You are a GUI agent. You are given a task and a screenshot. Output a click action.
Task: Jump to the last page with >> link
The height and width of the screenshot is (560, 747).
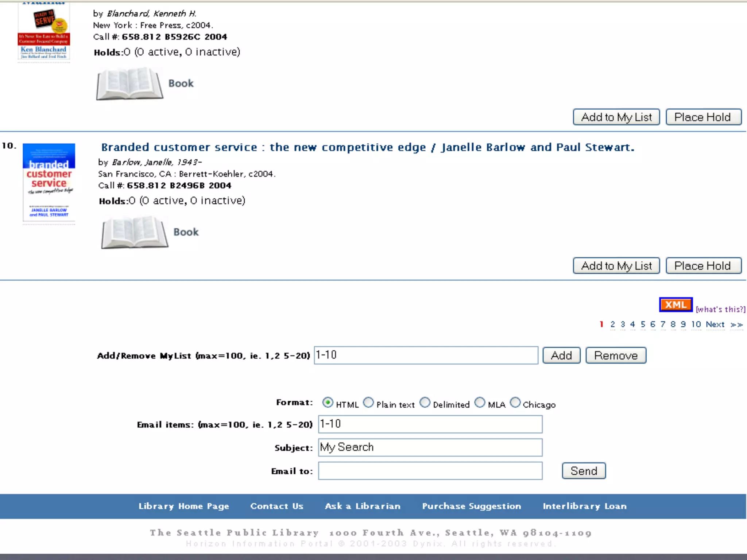pos(736,324)
